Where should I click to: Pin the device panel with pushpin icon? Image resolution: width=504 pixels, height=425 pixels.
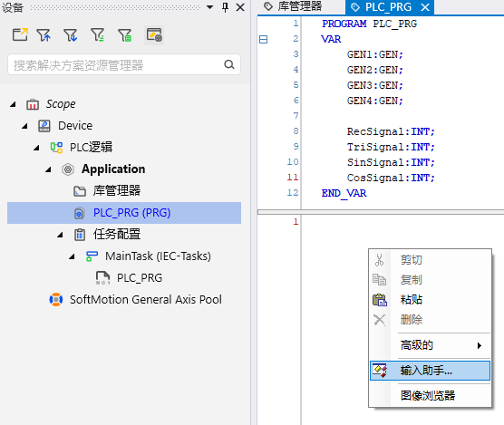point(226,7)
